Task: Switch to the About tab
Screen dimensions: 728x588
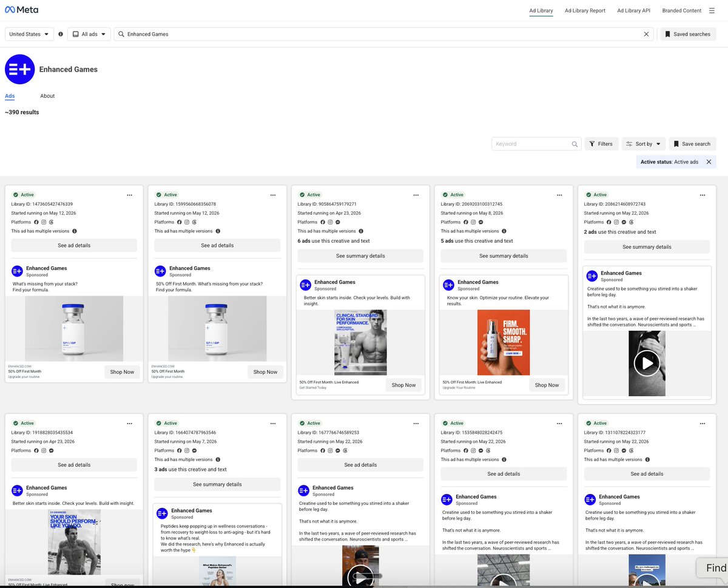Action: (47, 96)
